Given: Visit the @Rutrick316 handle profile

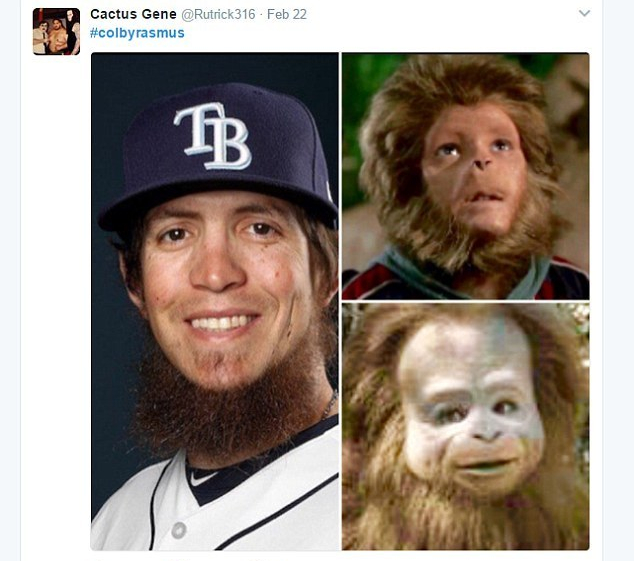Looking at the screenshot, I should [218, 14].
